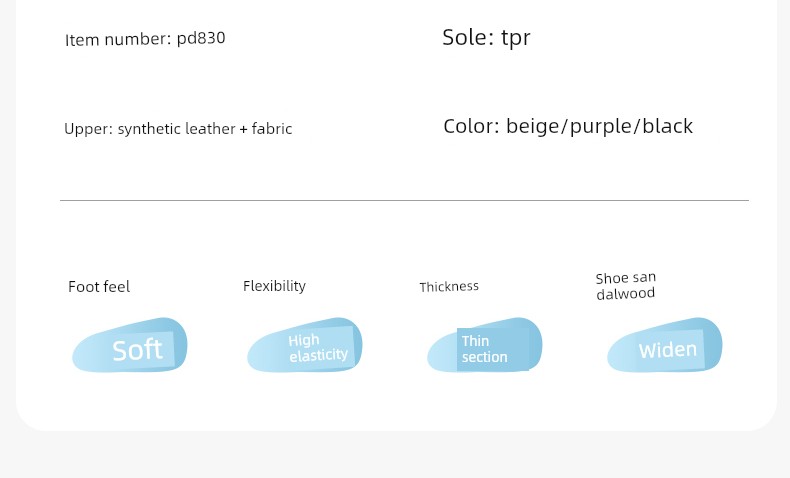Select the Widen shoe badge
790x478 pixels.
click(665, 346)
